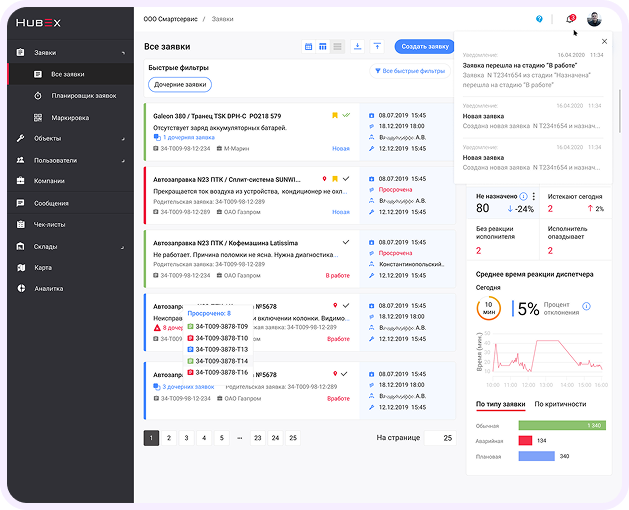Switch to the list view mode
This screenshot has height=510, width=629.
point(338,47)
